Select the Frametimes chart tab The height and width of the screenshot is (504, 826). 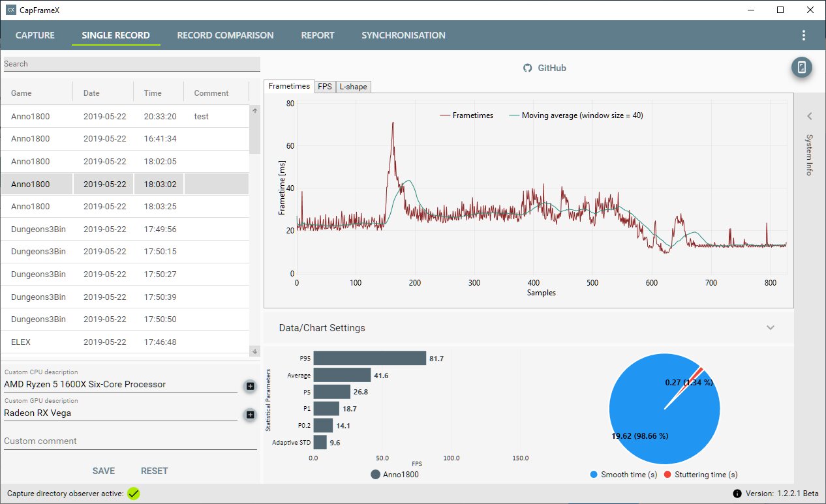point(289,86)
